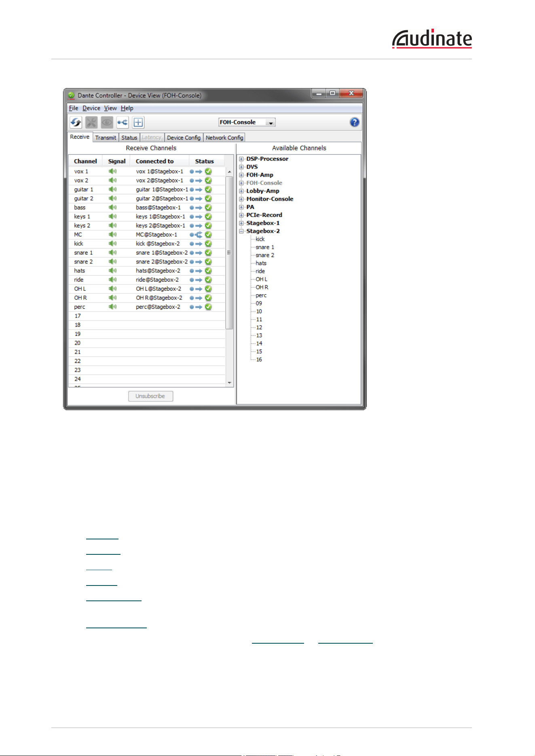This screenshot has height=756, width=535.
Task: Select receive channel row 24
Action: coord(147,379)
